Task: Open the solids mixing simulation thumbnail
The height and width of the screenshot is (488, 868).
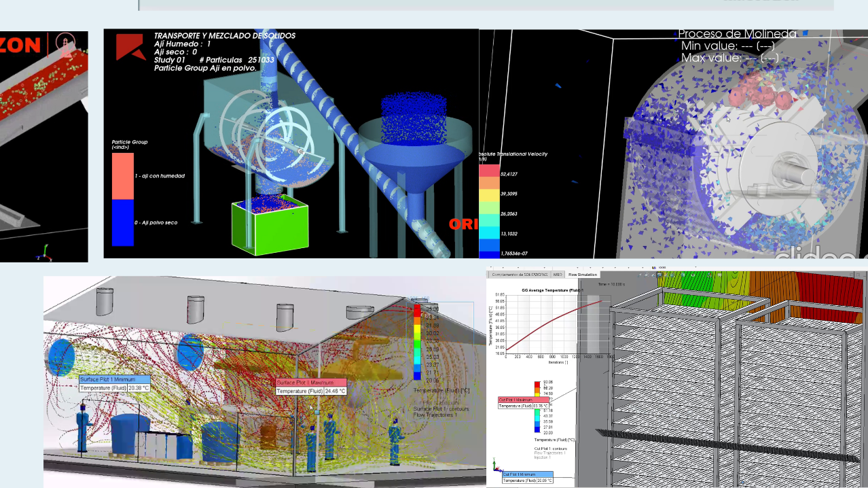Action: 291,143
